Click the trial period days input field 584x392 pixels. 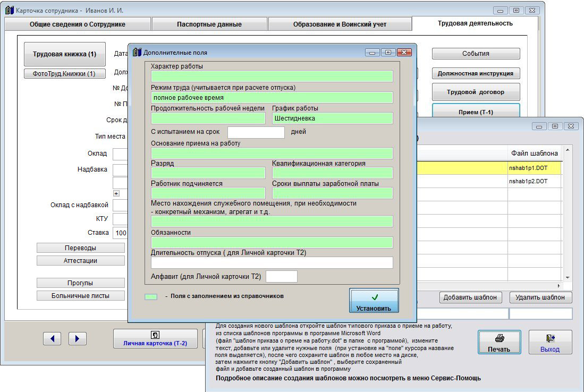tap(256, 132)
